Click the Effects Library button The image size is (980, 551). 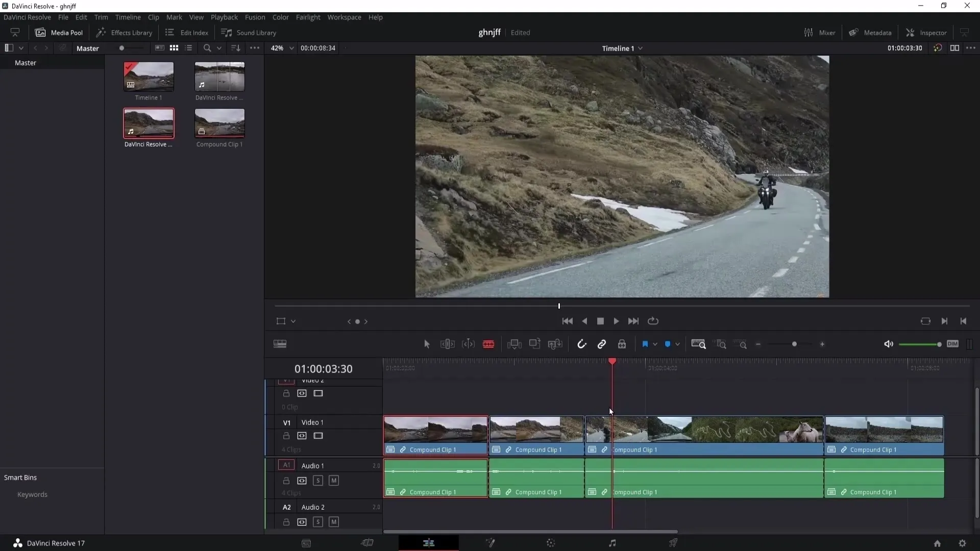125,32
